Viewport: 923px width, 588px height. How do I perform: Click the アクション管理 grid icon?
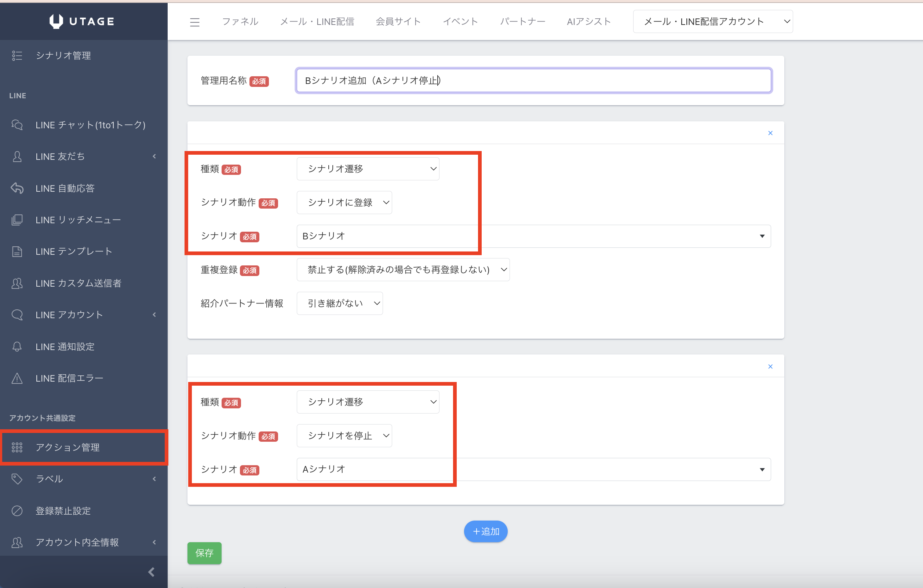(x=17, y=447)
